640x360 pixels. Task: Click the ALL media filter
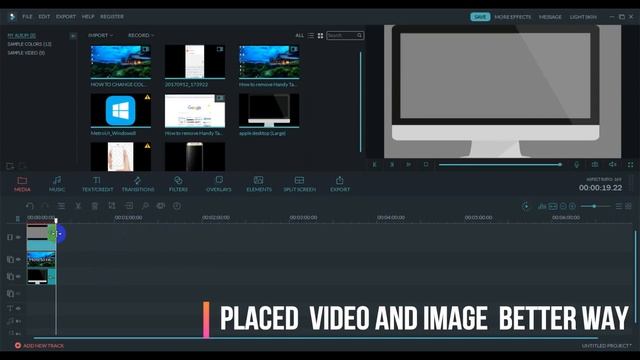tap(300, 36)
